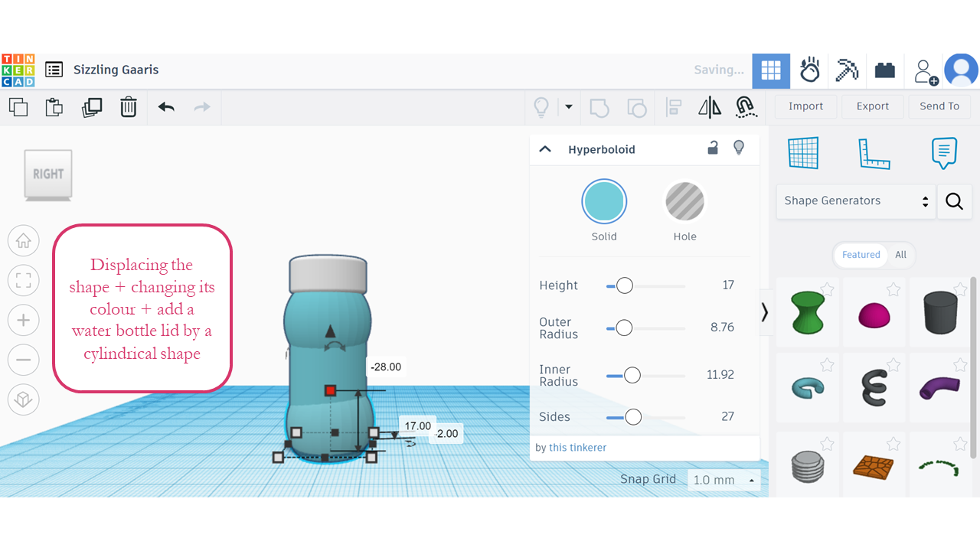Collapse the shapes panel chevron
The image size is (980, 551).
click(x=764, y=312)
